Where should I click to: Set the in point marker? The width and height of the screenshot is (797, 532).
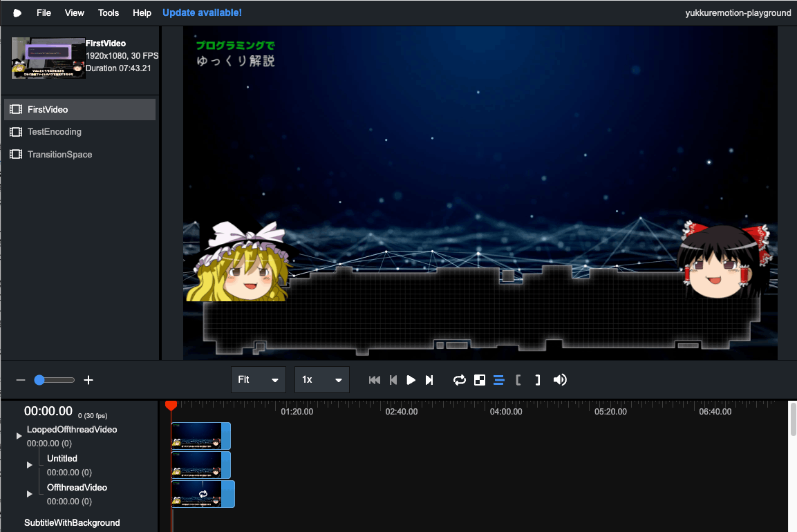pos(518,380)
